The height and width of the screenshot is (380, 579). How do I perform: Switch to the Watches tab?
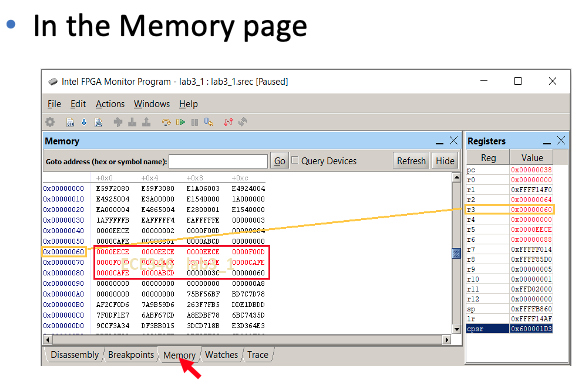point(221,355)
